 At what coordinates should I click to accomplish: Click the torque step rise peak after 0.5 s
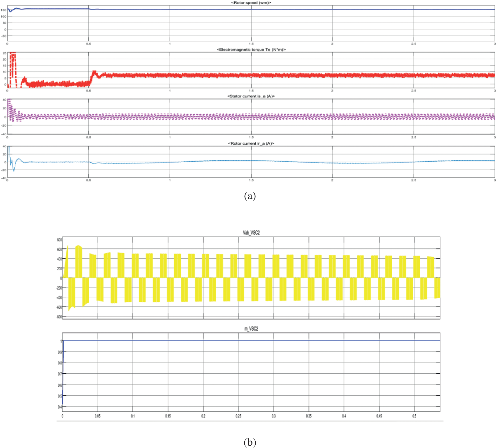click(94, 72)
